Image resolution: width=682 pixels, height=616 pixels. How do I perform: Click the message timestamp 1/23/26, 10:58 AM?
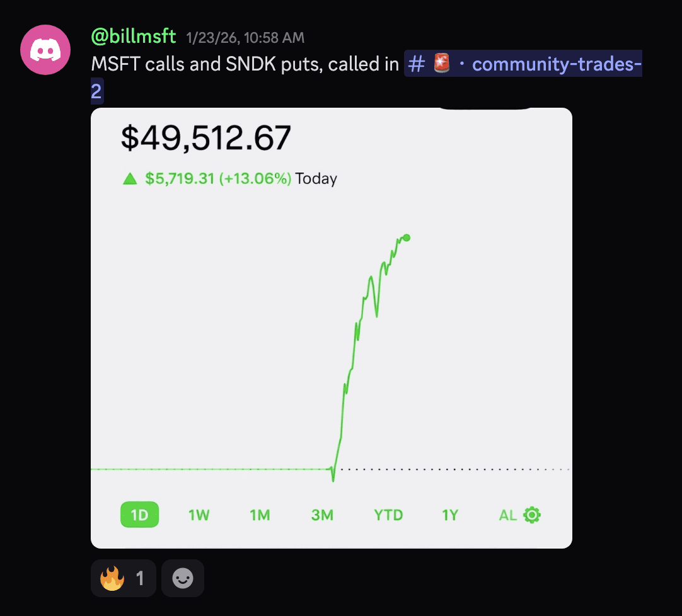[245, 38]
